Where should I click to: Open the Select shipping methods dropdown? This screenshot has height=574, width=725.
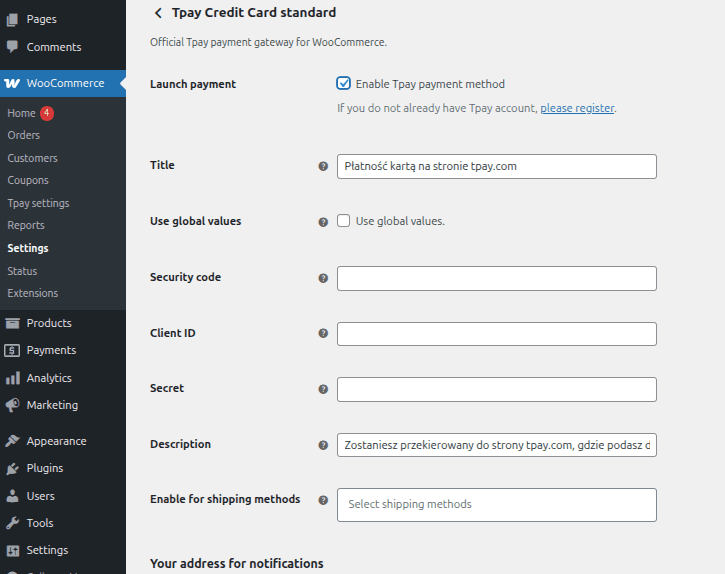[x=496, y=504]
